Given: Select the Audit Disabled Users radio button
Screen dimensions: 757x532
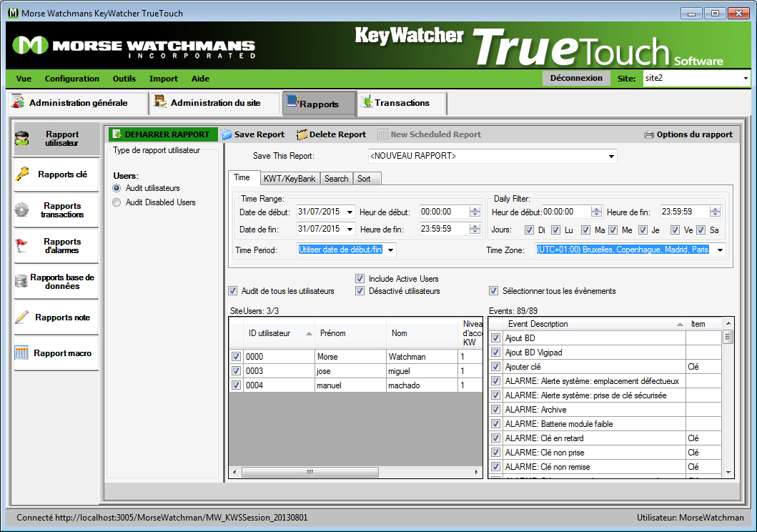Looking at the screenshot, I should 117,202.
